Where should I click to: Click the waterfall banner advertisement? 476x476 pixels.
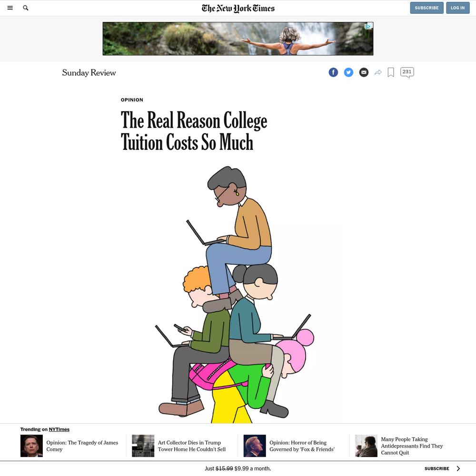pos(238,39)
